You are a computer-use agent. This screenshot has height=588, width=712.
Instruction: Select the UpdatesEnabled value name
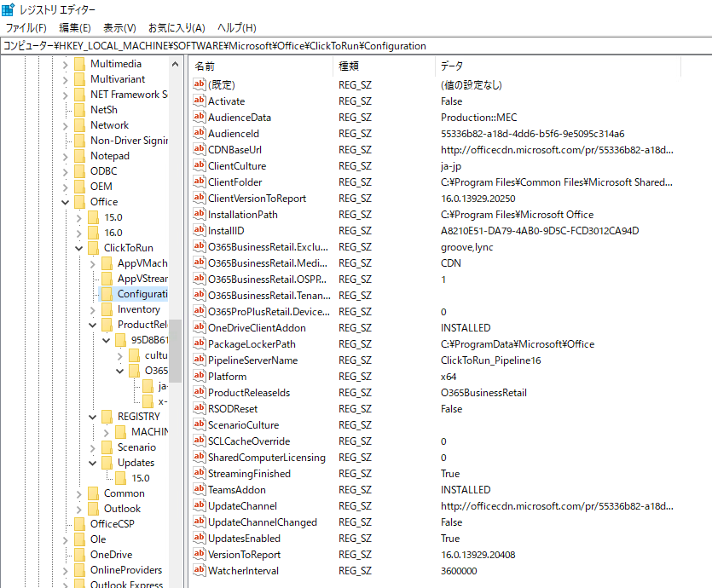244,538
